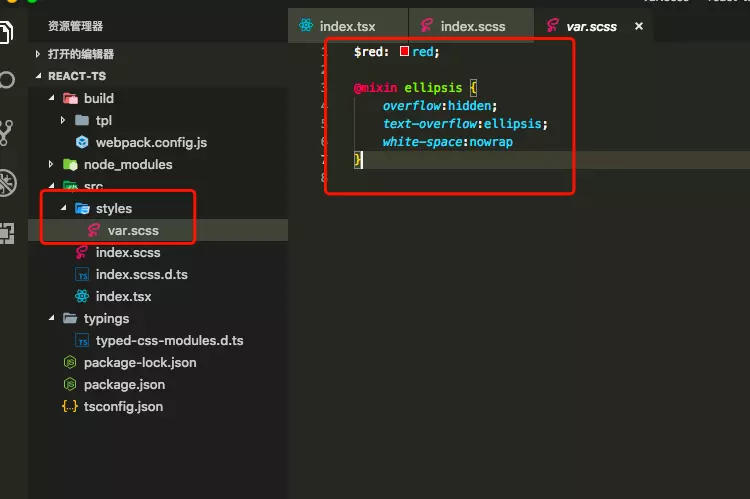
Task: Open the Search activity bar icon
Action: tap(7, 80)
